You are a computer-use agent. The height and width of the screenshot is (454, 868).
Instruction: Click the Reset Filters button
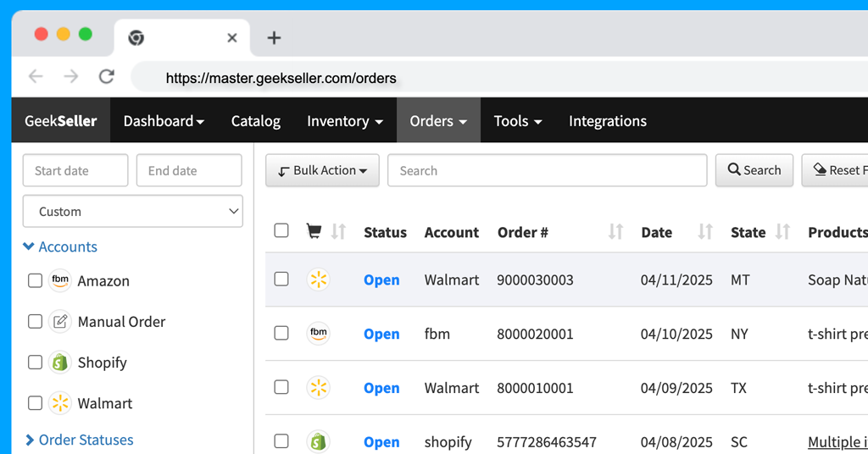(x=836, y=170)
